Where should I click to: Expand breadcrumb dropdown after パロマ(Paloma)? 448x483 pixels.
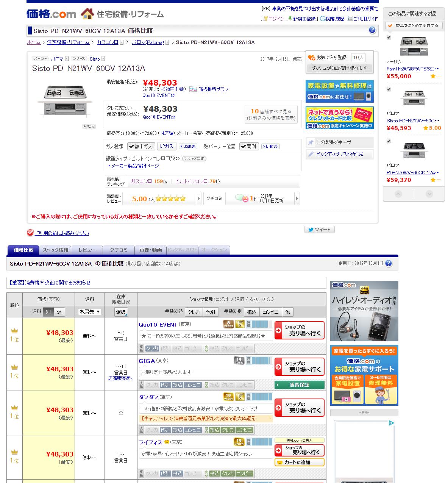point(167,42)
